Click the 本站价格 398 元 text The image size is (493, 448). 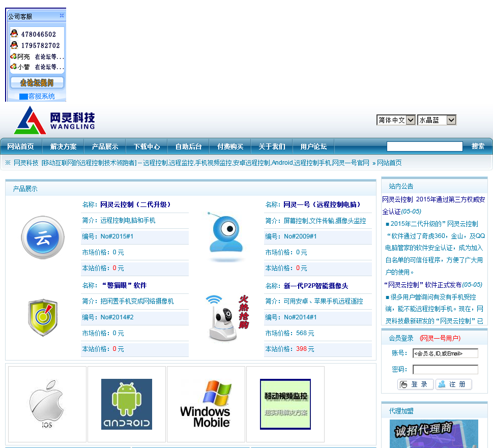(289, 349)
